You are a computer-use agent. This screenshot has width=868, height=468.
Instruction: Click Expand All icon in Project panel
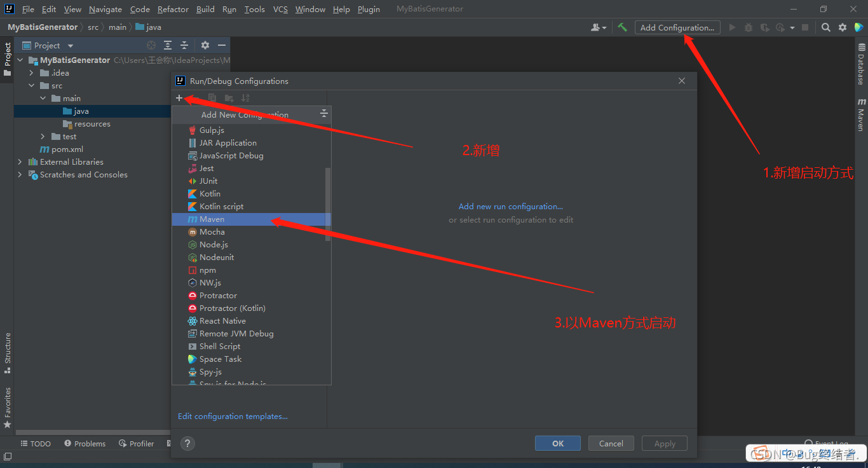(x=168, y=45)
